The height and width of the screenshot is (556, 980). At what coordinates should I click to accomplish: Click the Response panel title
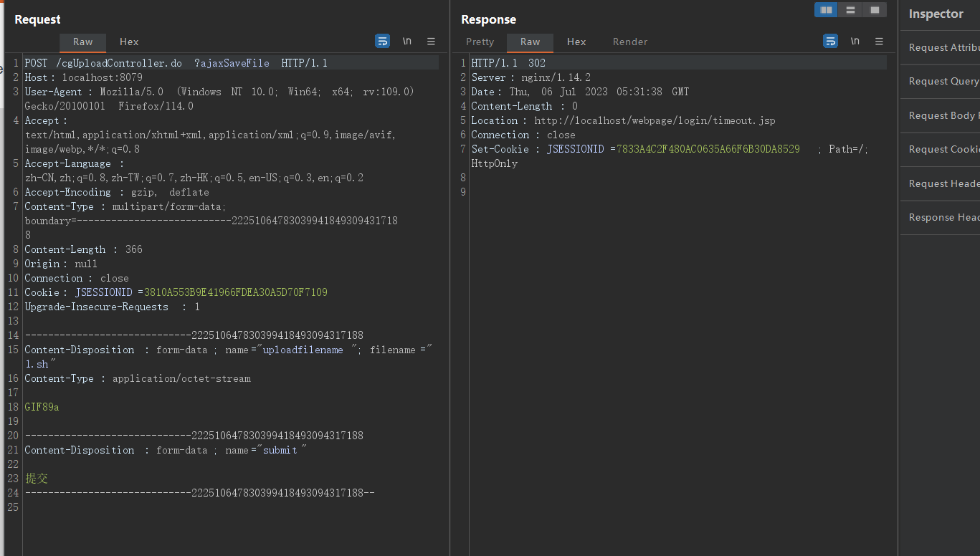[488, 19]
